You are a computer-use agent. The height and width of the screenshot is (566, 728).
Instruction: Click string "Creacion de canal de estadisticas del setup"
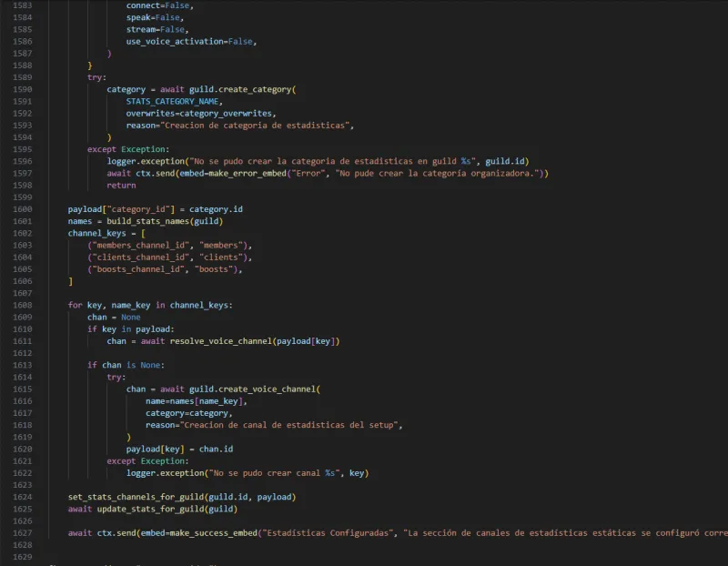288,425
